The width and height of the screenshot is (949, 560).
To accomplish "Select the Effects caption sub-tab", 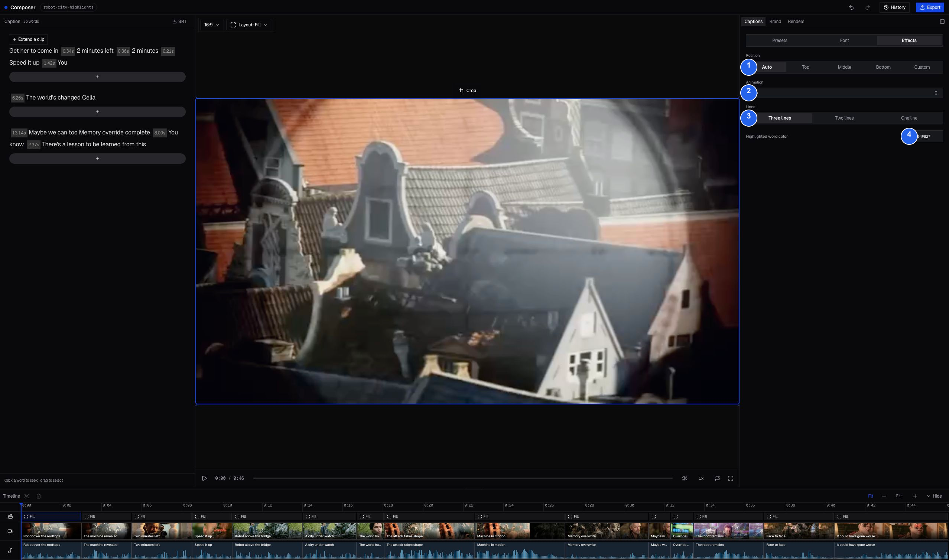I will [909, 40].
